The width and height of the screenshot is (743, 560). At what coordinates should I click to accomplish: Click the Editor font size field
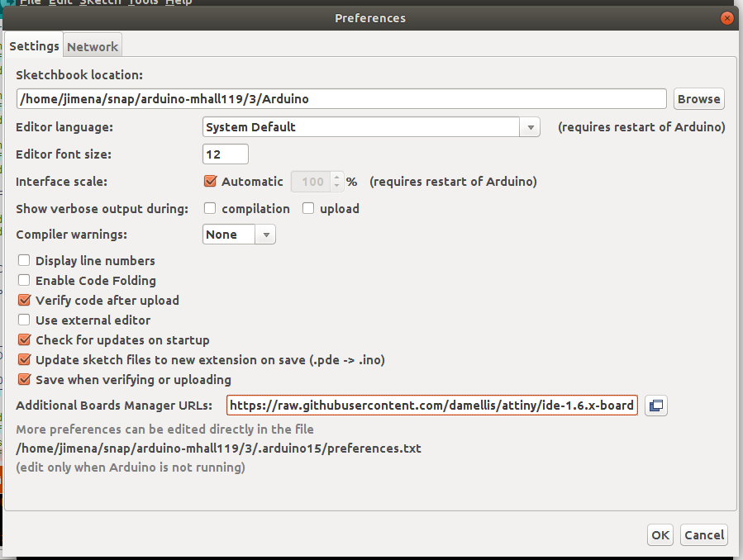[x=226, y=154]
